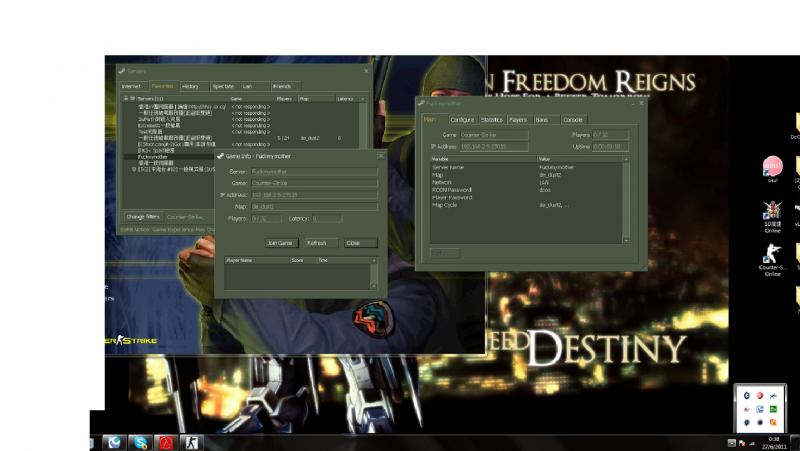Click the Join Game button
This screenshot has height=451, width=800.
pyautogui.click(x=281, y=243)
